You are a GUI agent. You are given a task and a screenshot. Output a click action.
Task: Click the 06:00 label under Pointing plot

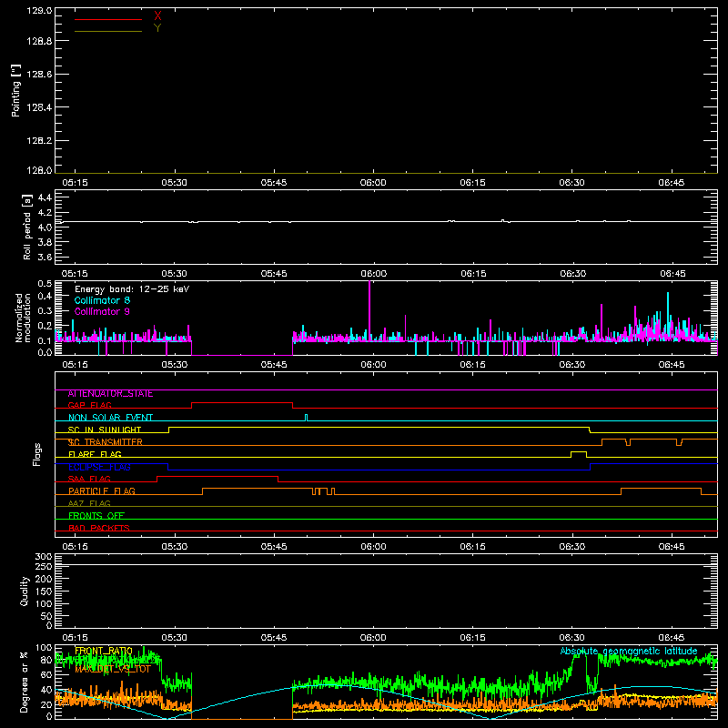point(373,183)
